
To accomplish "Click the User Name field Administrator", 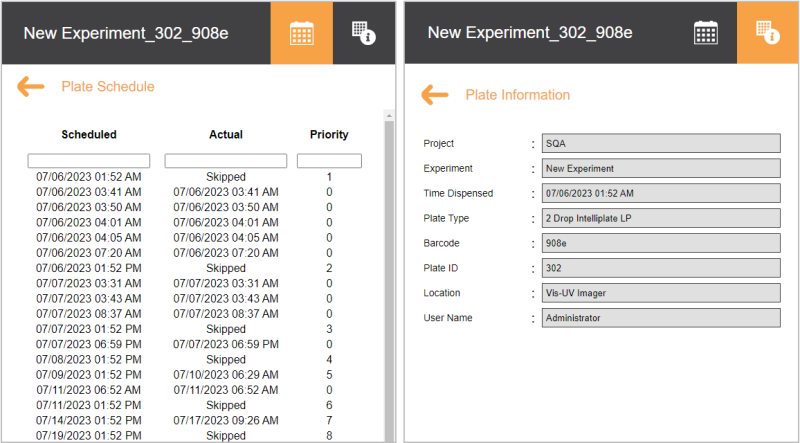I will [661, 318].
